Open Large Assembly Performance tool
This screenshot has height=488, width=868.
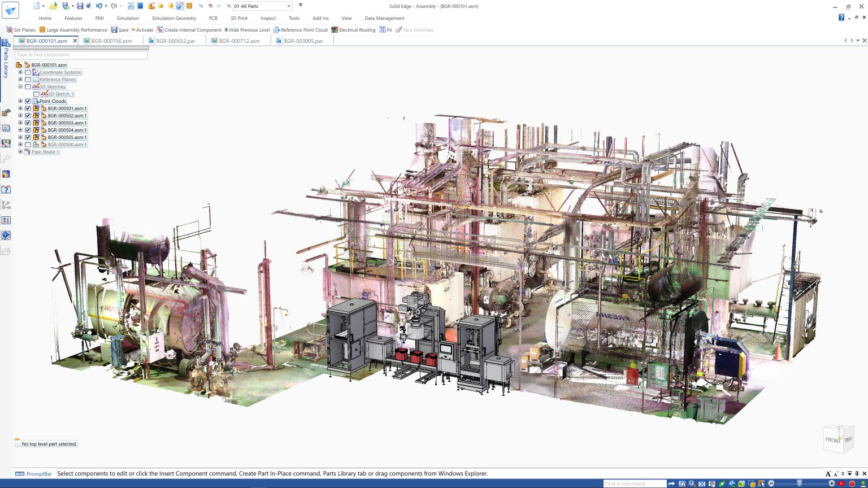click(73, 30)
